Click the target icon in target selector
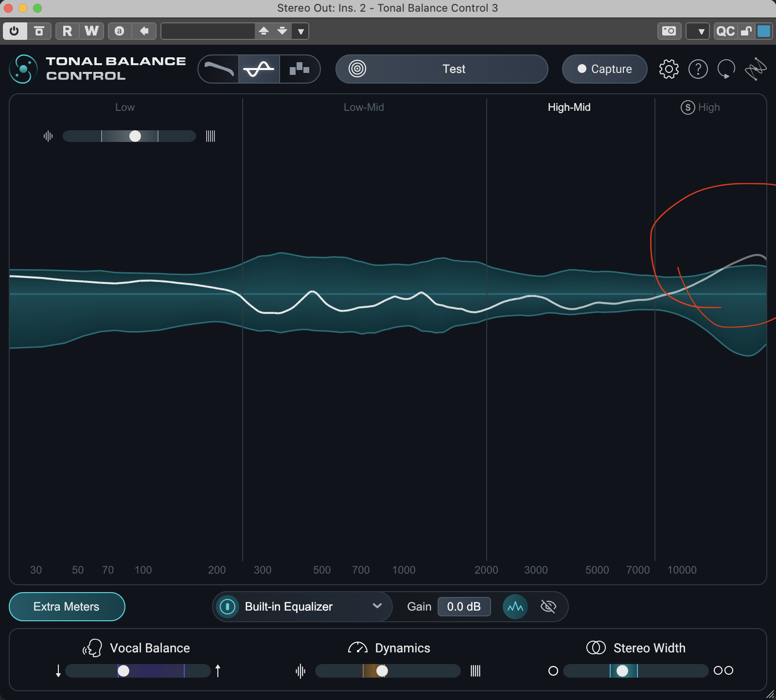This screenshot has width=776, height=700. coord(357,69)
